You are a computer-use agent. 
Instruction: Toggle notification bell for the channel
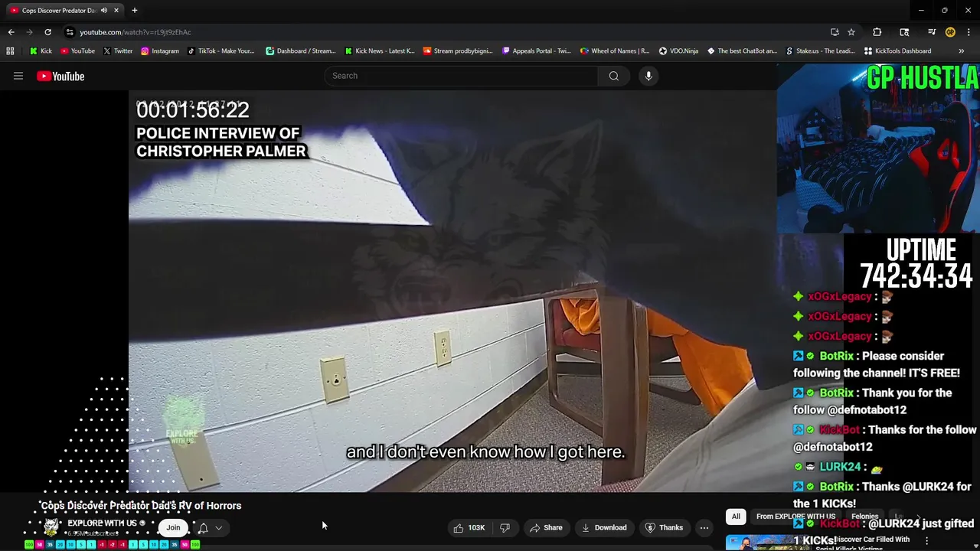click(x=203, y=528)
